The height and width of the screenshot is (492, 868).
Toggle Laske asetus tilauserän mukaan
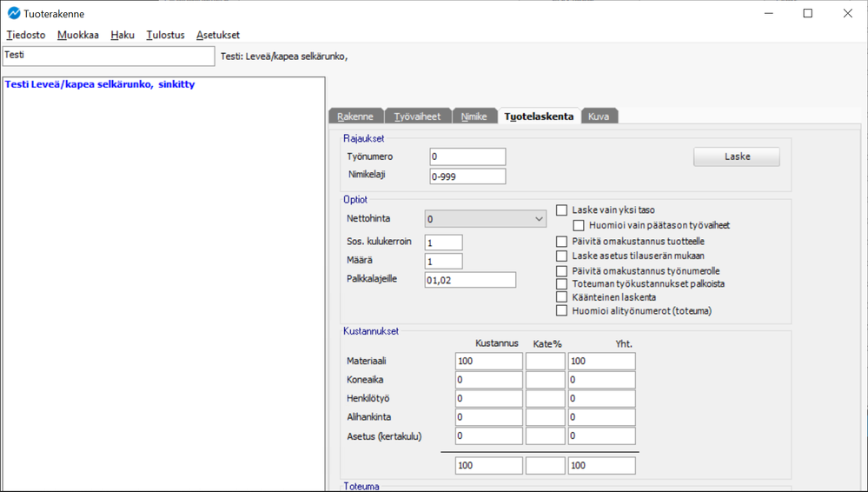(x=562, y=256)
